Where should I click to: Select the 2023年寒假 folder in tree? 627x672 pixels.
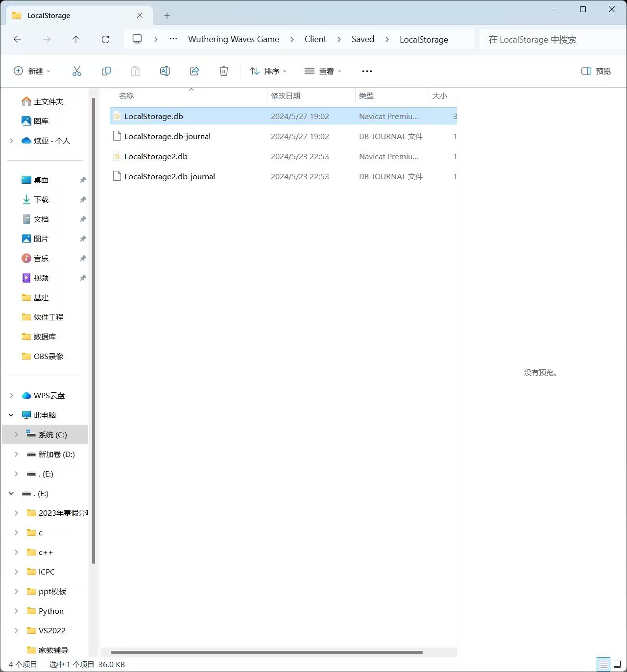[57, 513]
